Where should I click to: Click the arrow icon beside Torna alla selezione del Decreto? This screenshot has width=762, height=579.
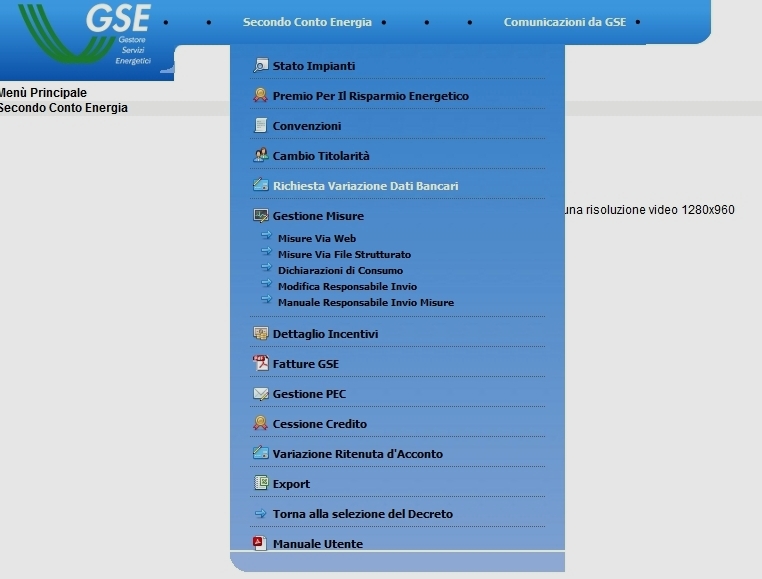tap(260, 513)
